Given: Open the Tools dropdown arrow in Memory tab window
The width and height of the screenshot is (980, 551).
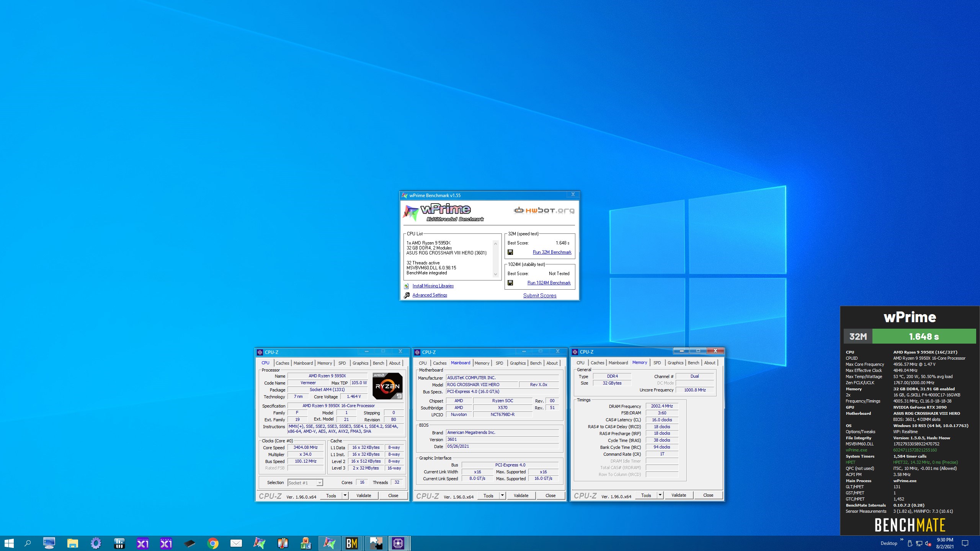Looking at the screenshot, I should pyautogui.click(x=660, y=495).
